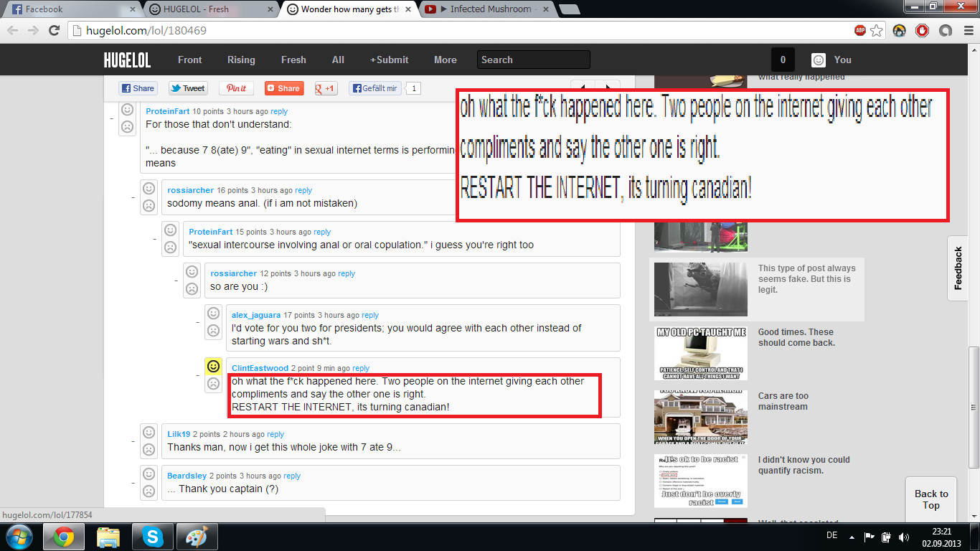The image size is (980, 551).
Task: Downvote ProteinFart's 10 points comment
Action: pyautogui.click(x=127, y=127)
